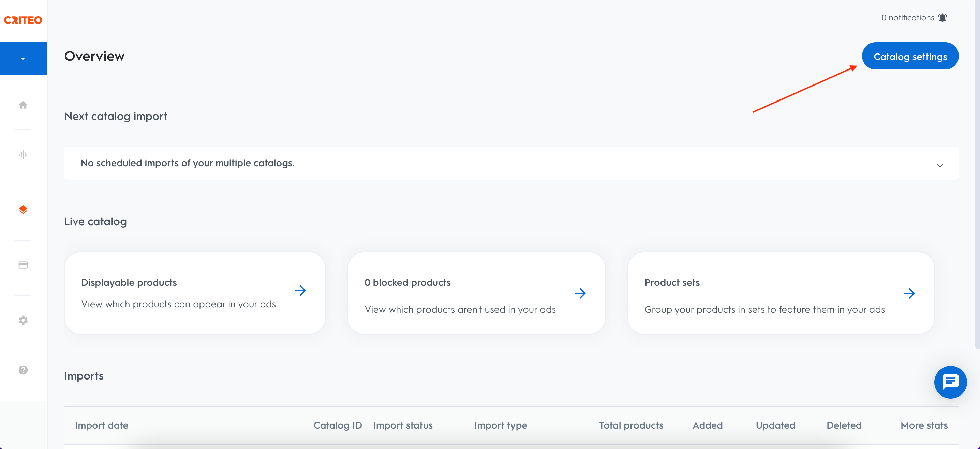
Task: Click 'Group your products in sets' description
Action: (765, 309)
